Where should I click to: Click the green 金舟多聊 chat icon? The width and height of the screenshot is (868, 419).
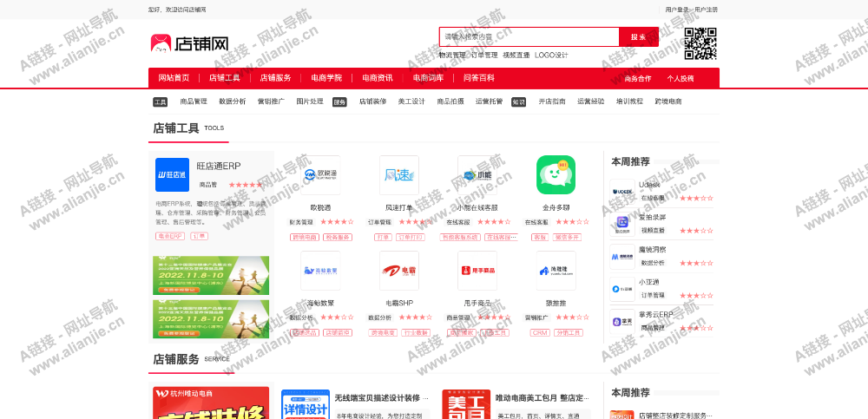coord(556,175)
